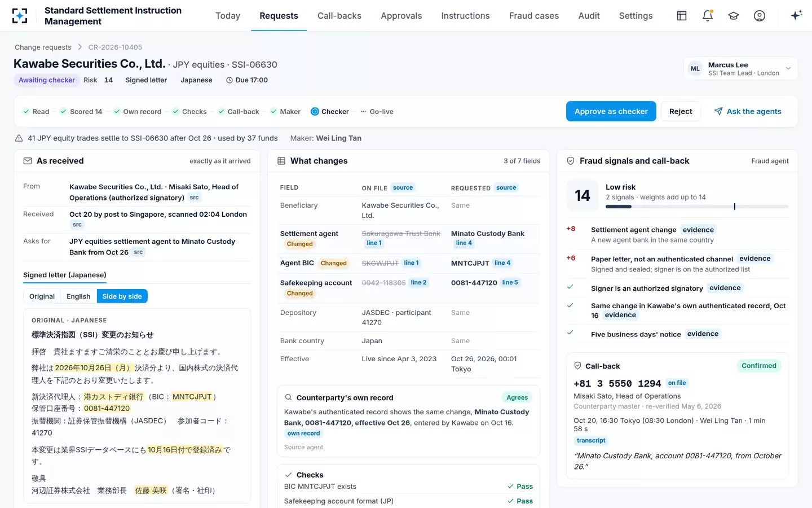Click the Awaiting checker status badge
The height and width of the screenshot is (508, 812).
(x=47, y=80)
